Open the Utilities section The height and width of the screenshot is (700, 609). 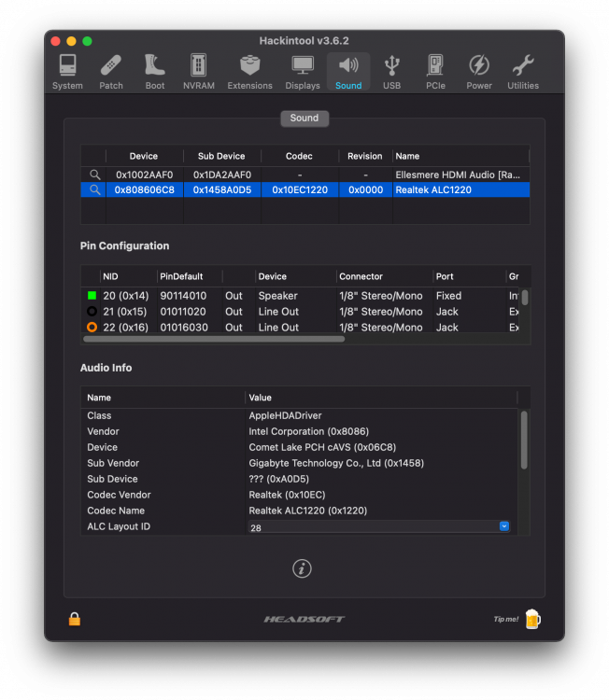(523, 72)
